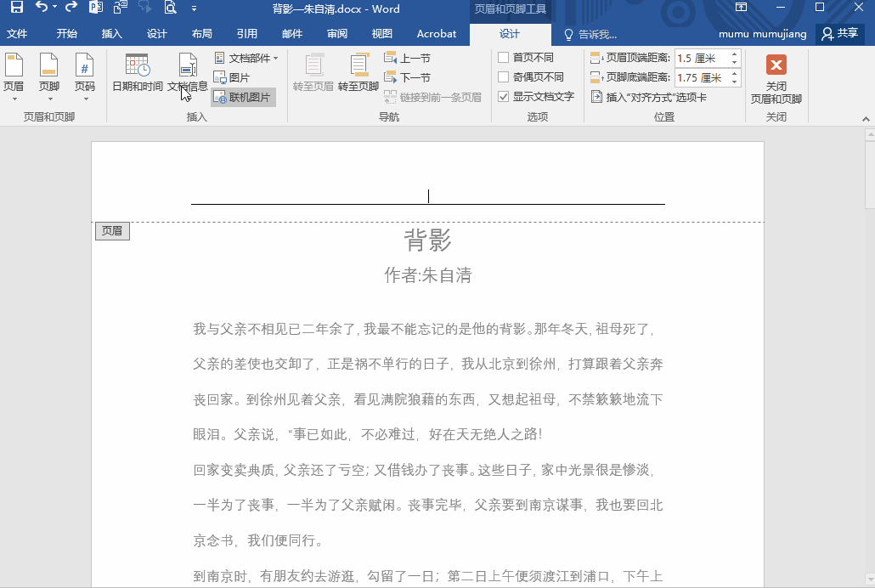Undo the last action
Image resolution: width=875 pixels, height=588 pixels.
pos(42,8)
